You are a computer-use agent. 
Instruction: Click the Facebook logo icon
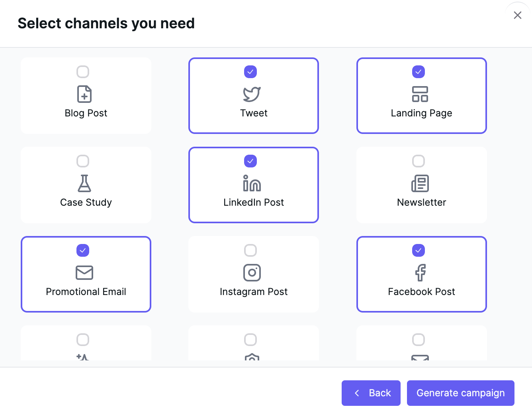click(x=420, y=273)
